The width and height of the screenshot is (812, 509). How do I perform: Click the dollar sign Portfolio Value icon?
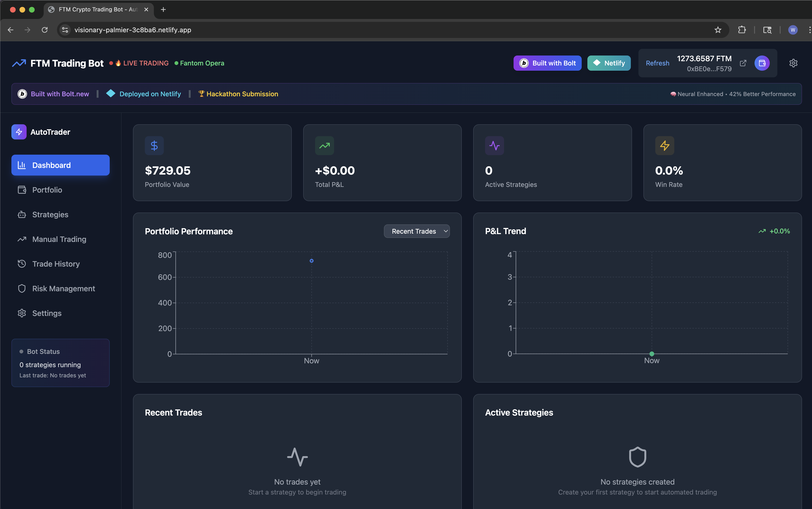154,146
